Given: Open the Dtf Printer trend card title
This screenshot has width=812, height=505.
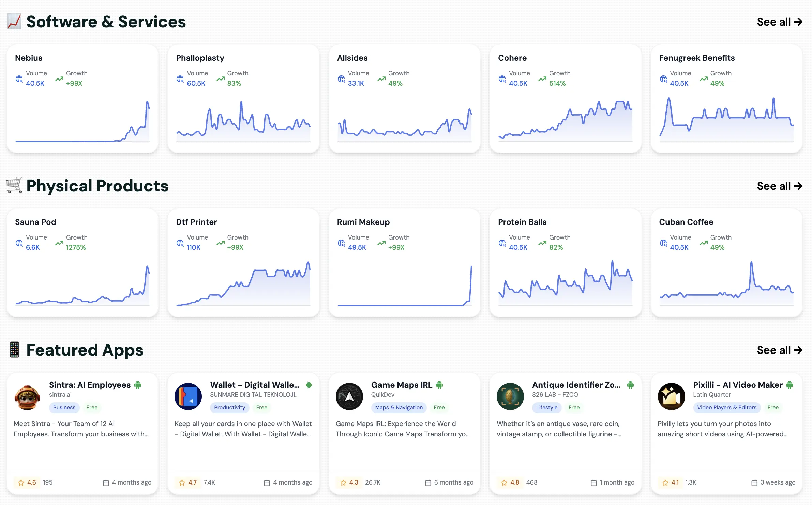Looking at the screenshot, I should tap(197, 222).
